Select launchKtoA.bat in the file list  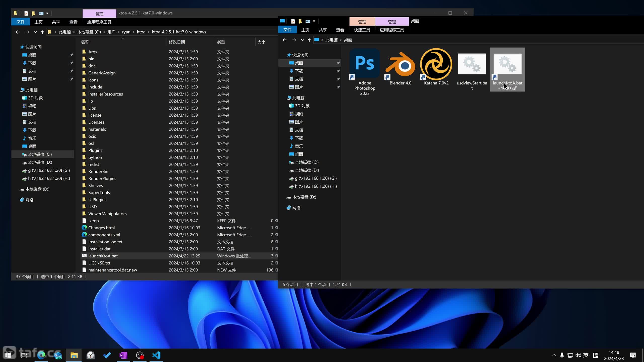click(103, 256)
